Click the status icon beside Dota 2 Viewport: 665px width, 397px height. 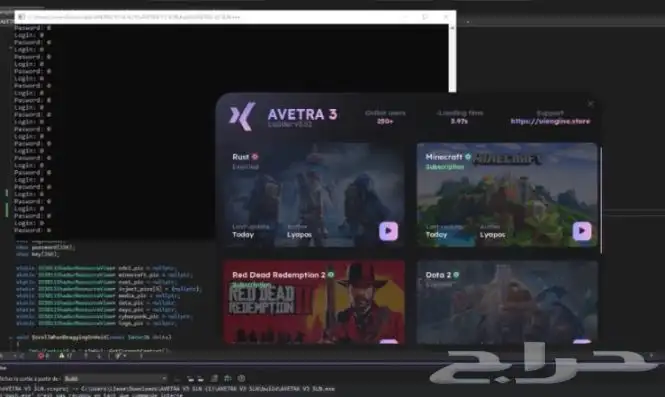456,275
